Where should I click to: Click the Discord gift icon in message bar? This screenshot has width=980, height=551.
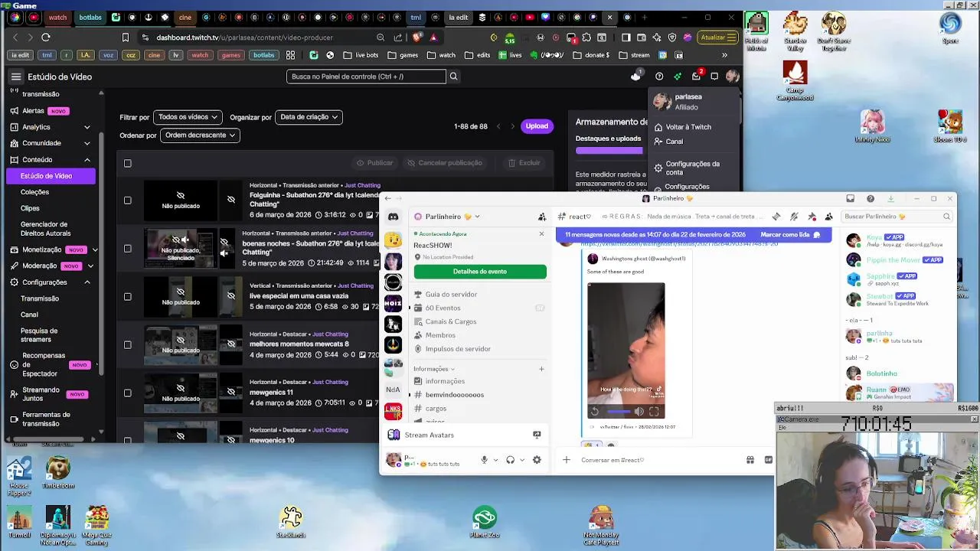tap(750, 460)
